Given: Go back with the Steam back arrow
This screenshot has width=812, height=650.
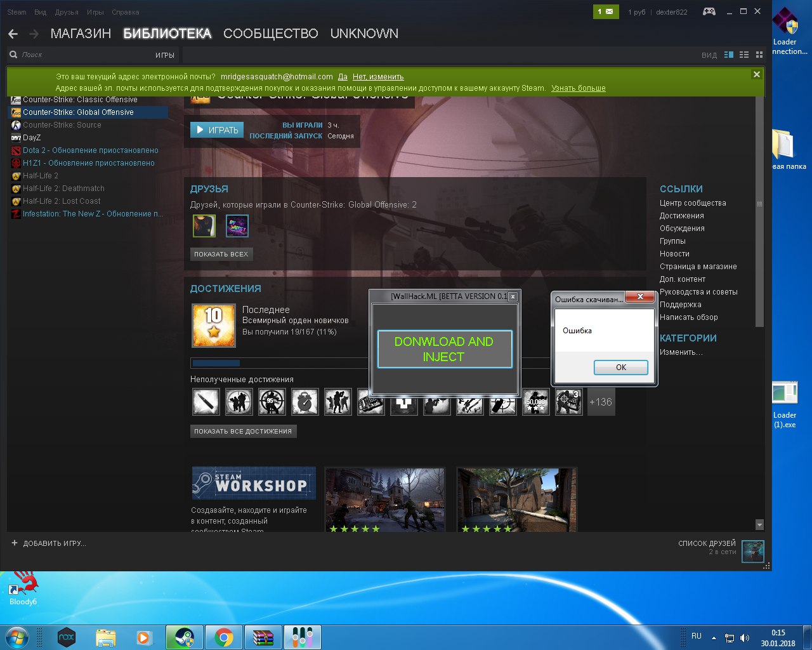Looking at the screenshot, I should coord(13,34).
